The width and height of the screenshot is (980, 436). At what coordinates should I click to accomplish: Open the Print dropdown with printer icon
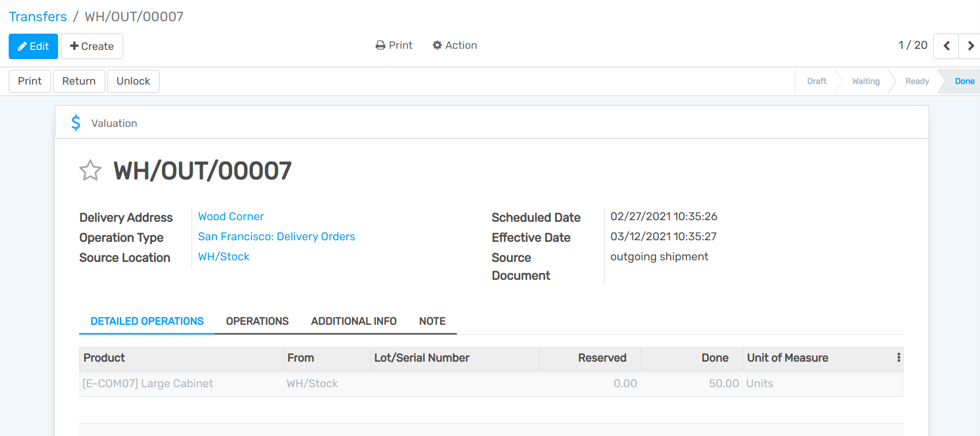(394, 46)
